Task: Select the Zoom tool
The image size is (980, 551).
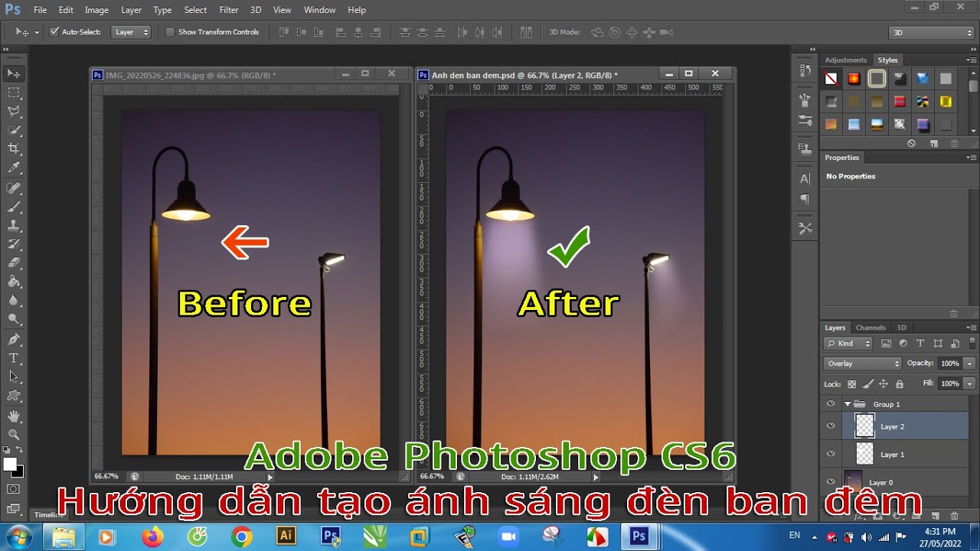Action: [x=14, y=435]
